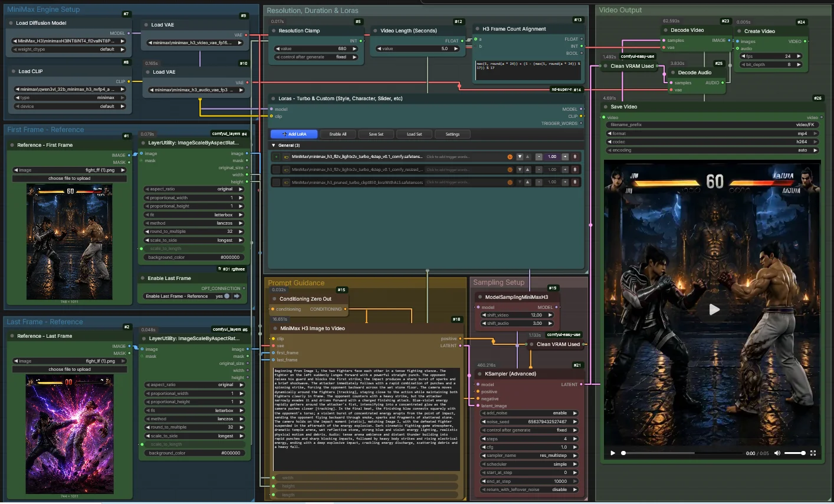This screenshot has height=504, width=834.
Task: Click the frame count formula text box
Action: [528, 70]
